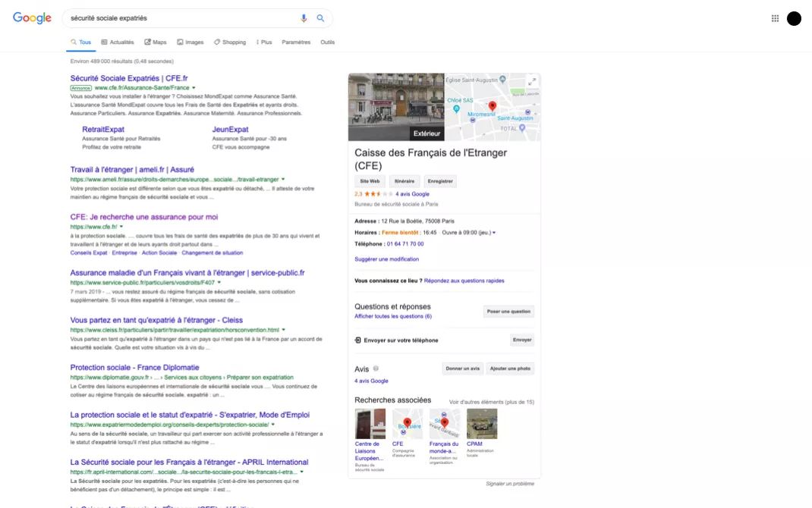The width and height of the screenshot is (812, 508).
Task: Switch to the Shopping tab
Action: (x=230, y=42)
